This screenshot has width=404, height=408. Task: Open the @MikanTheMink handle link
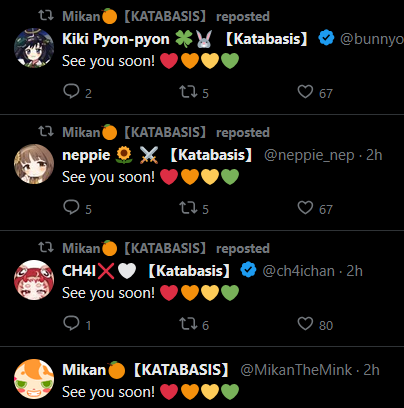click(296, 370)
